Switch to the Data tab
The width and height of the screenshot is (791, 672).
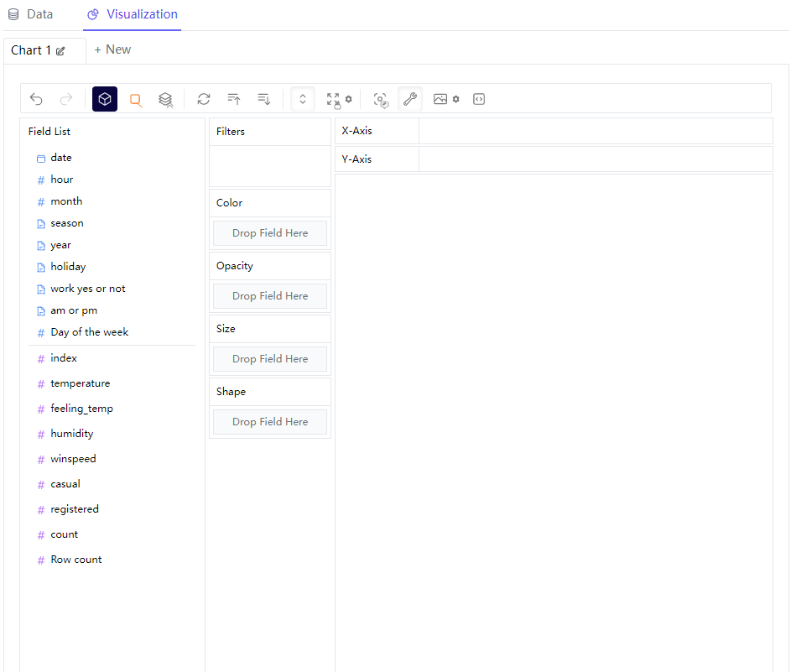pyautogui.click(x=31, y=14)
